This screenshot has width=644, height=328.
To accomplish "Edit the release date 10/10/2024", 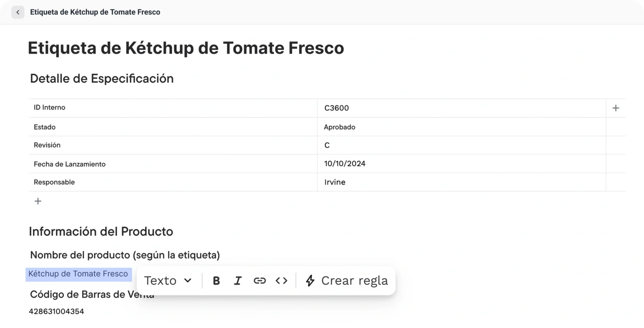I will (x=345, y=164).
